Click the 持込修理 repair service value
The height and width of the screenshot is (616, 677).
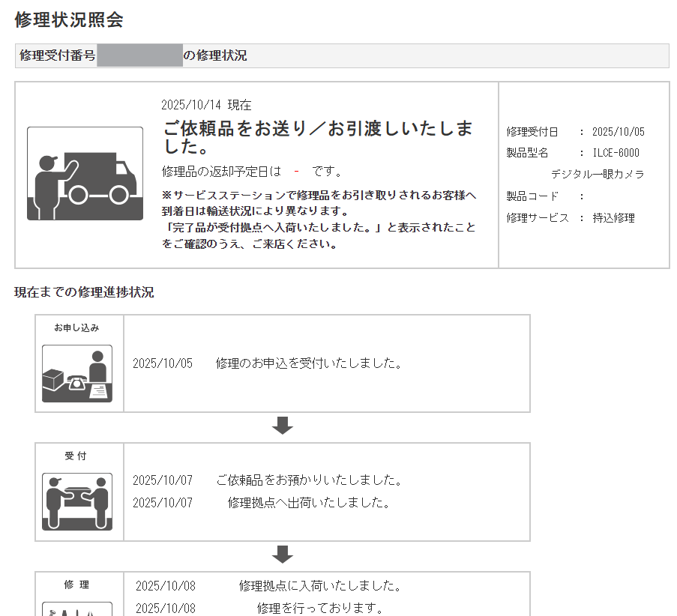[x=613, y=218]
